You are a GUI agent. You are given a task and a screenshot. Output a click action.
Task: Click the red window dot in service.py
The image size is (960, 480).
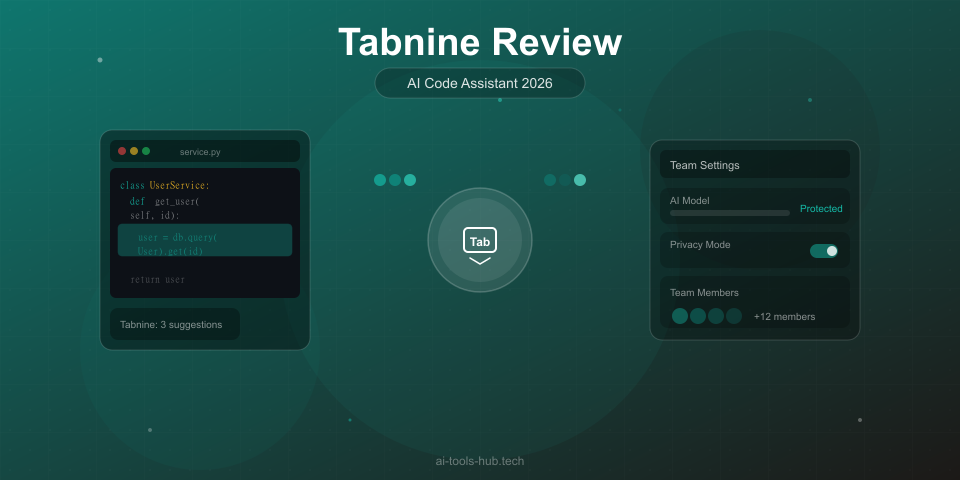(122, 151)
